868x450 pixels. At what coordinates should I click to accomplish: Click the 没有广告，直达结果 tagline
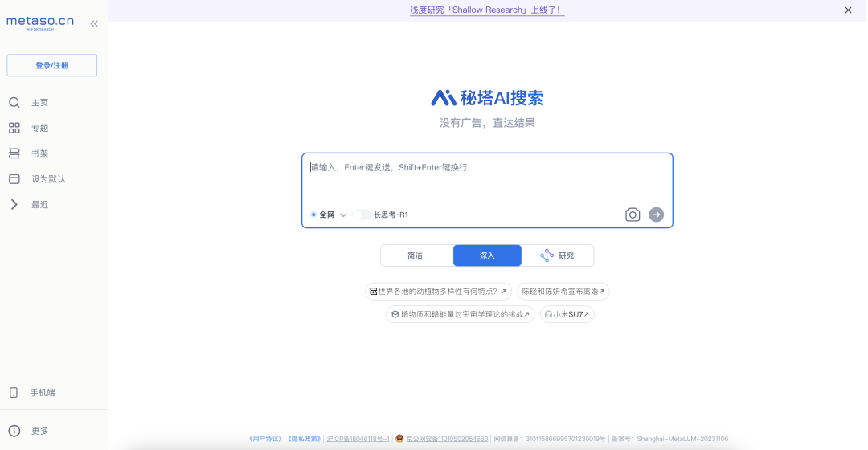[487, 123]
